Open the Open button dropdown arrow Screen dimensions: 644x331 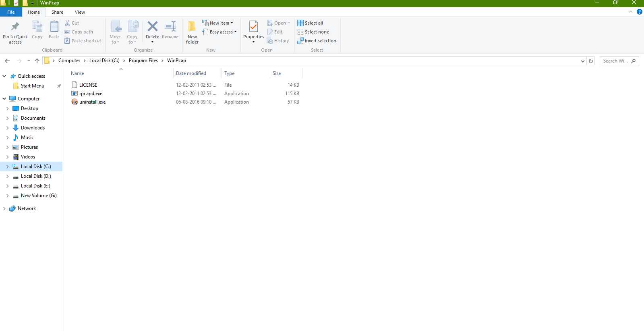click(289, 23)
